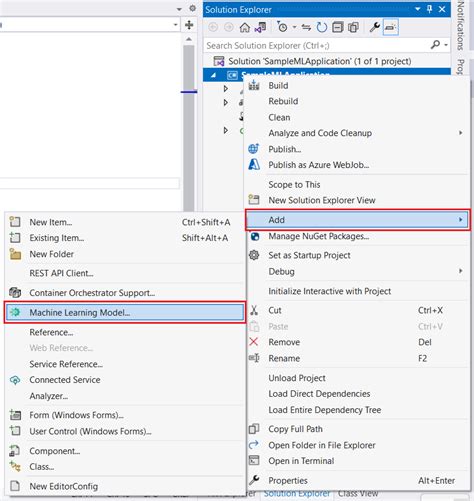The width and height of the screenshot is (474, 501).
Task: Select Clean in the project menu
Action: (x=357, y=117)
